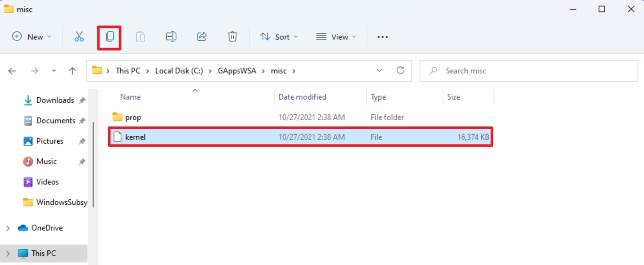
Task: Click the prop folder icon
Action: 117,117
